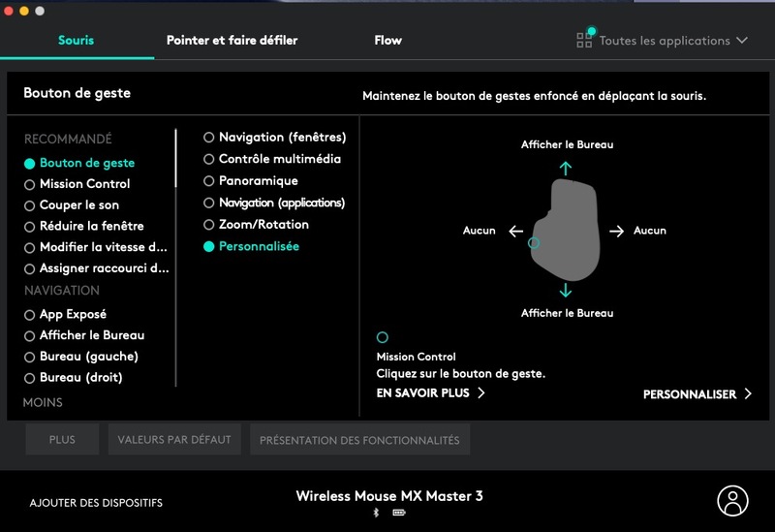Select Assigner raccourci option

(96, 268)
